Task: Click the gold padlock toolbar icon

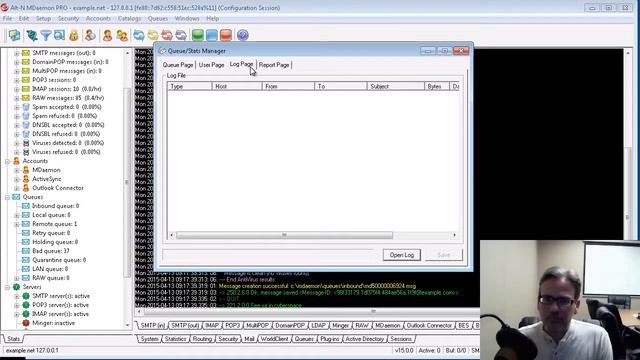Action: click(x=74, y=36)
